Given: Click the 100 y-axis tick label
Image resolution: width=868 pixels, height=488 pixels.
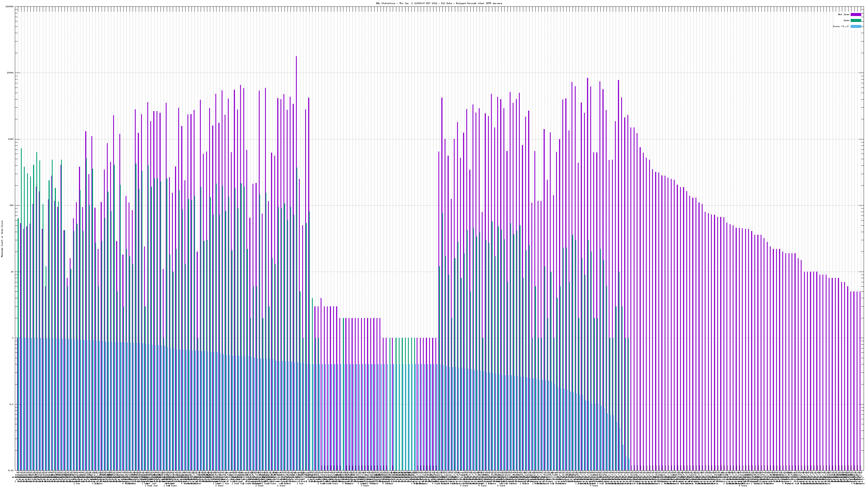Looking at the screenshot, I should [12, 206].
